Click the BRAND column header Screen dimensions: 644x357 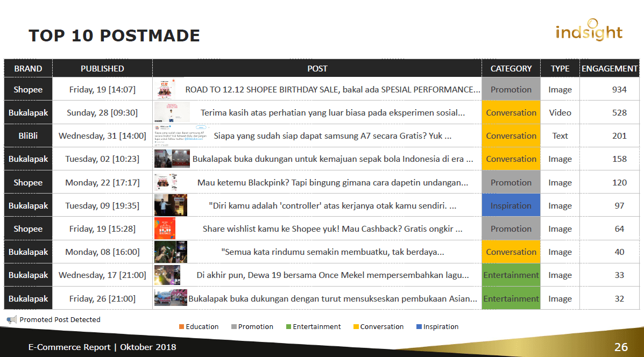point(29,68)
